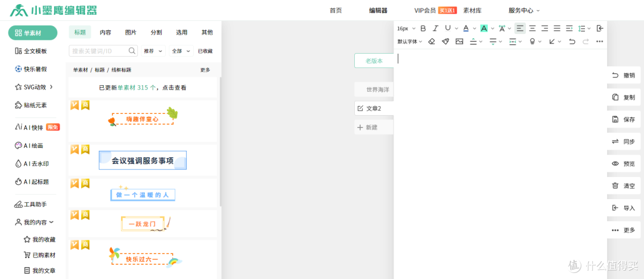
Task: Click the import arrow icon in toolbar
Action: [x=600, y=29]
